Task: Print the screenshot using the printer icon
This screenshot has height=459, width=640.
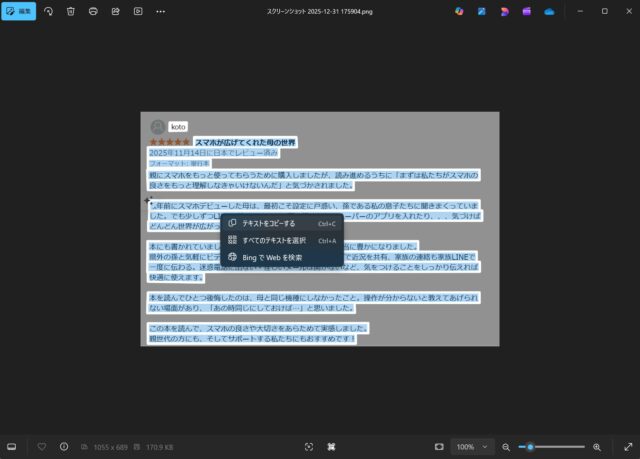Action: (x=93, y=11)
